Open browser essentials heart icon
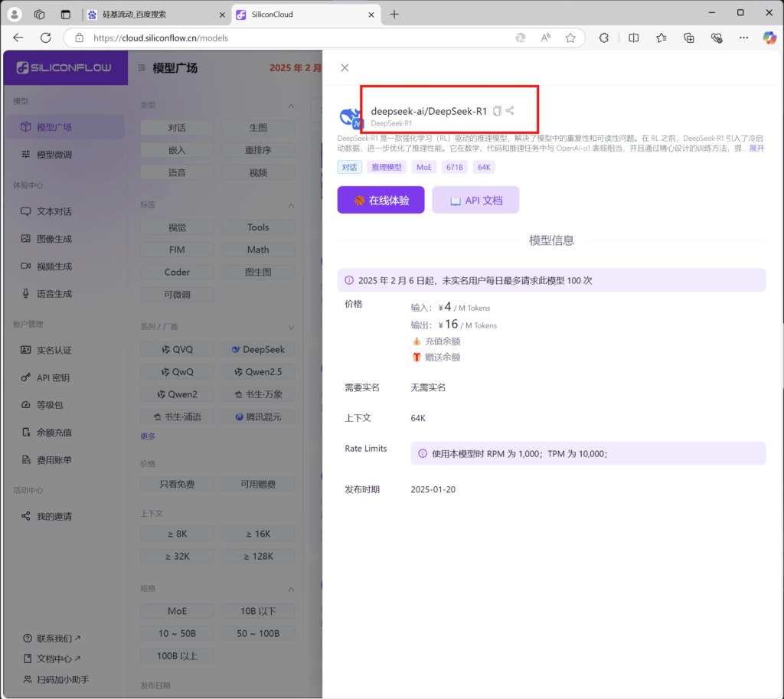 pyautogui.click(x=717, y=38)
